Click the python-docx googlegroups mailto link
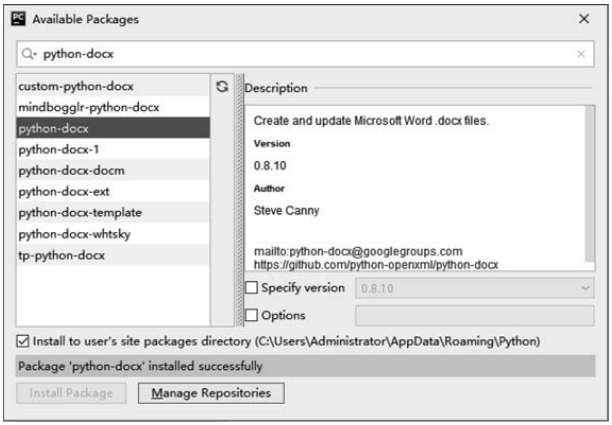 [357, 251]
